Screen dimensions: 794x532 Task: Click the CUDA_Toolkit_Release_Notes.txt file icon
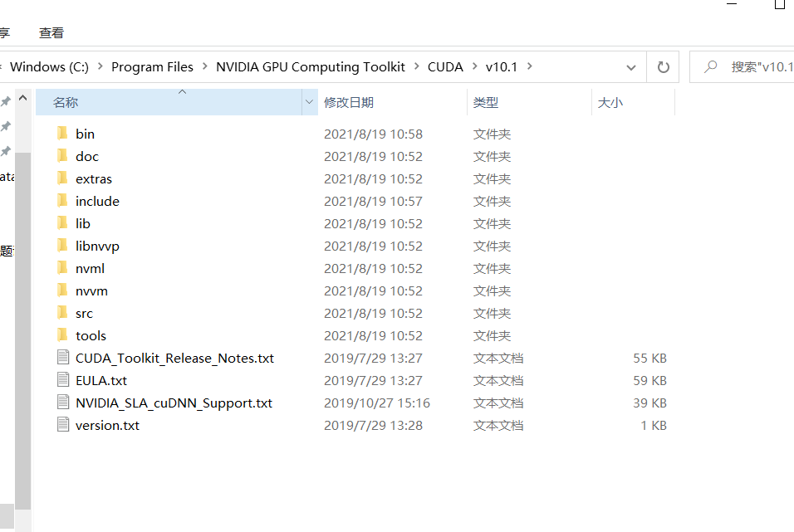63,358
